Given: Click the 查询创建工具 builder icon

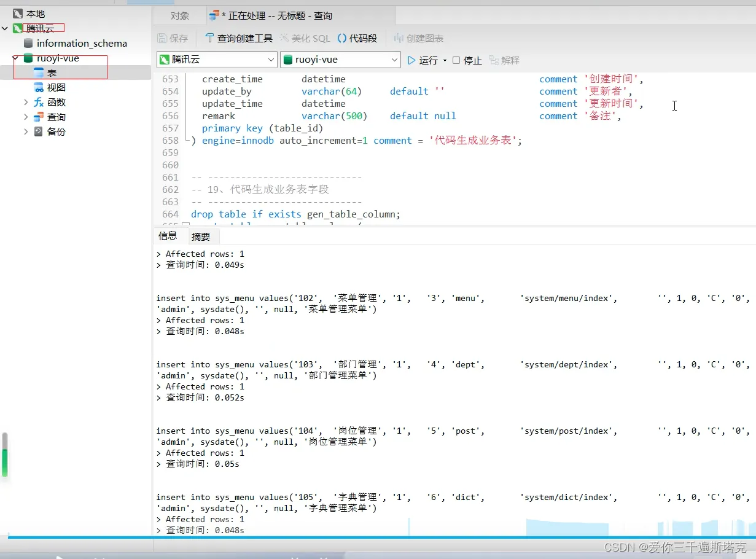Looking at the screenshot, I should (209, 38).
